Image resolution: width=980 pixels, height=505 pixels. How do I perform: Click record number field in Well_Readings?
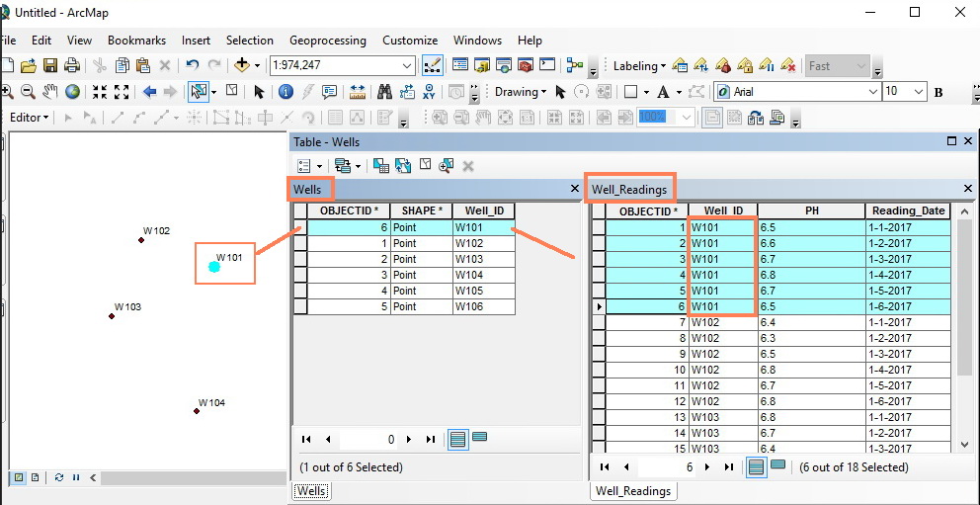(666, 466)
